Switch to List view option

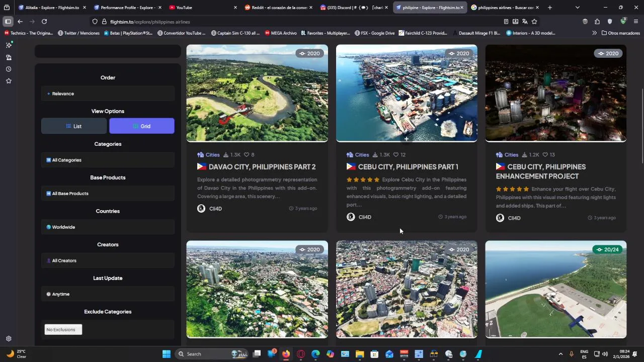(x=74, y=126)
